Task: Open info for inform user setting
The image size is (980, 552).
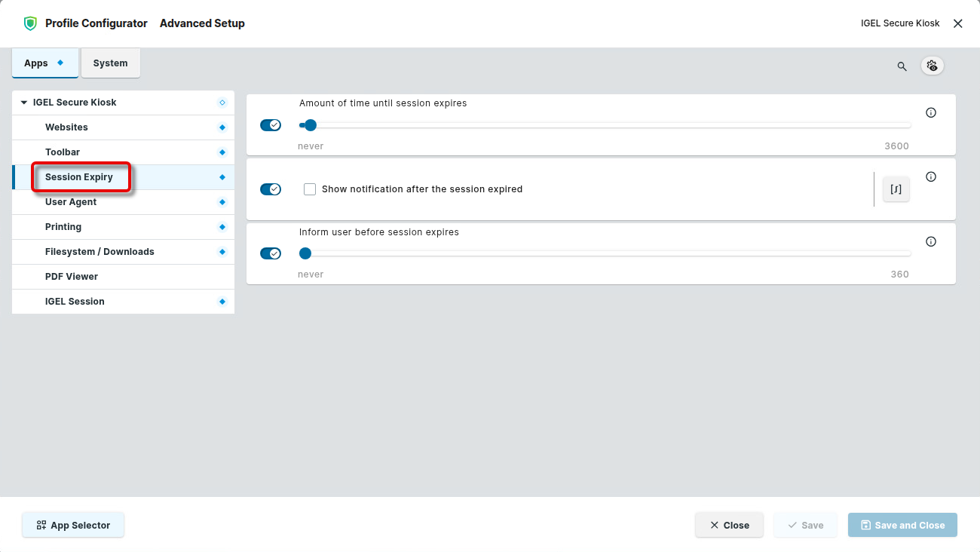Action: coord(931,242)
